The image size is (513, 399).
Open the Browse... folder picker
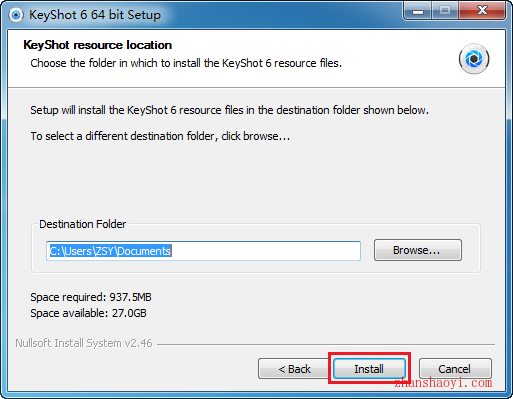pyautogui.click(x=418, y=250)
